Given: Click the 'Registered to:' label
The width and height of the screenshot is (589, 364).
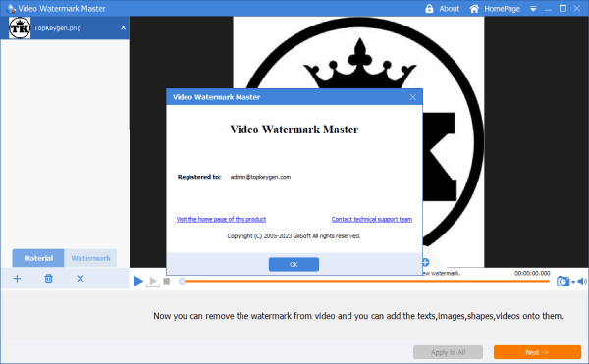Looking at the screenshot, I should tap(199, 177).
